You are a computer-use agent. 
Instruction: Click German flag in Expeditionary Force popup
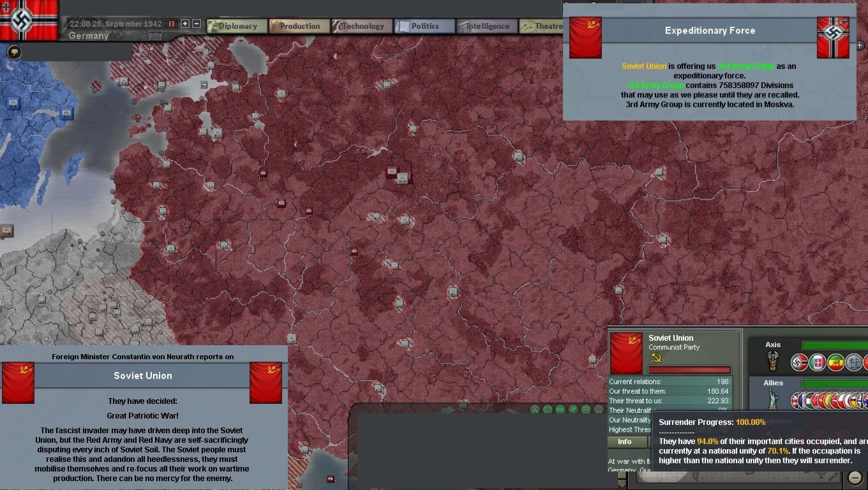[x=833, y=38]
